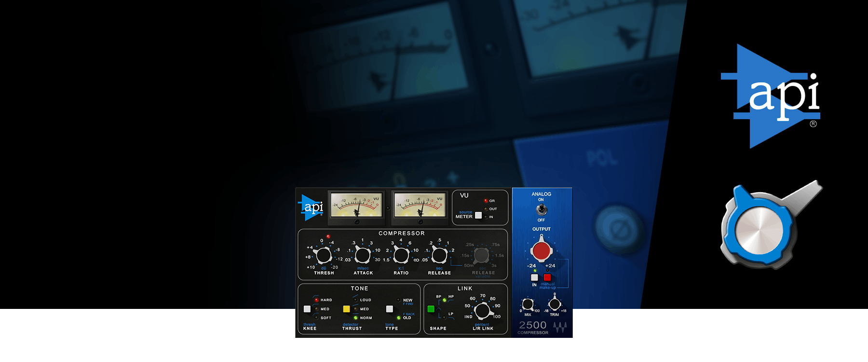Click the right VU meter display
868x362 pixels.
coord(420,205)
